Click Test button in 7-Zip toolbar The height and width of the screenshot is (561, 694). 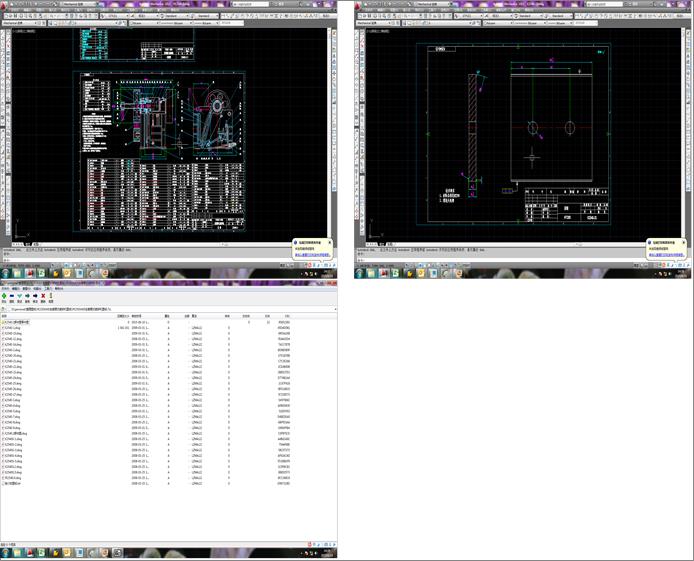click(x=19, y=296)
